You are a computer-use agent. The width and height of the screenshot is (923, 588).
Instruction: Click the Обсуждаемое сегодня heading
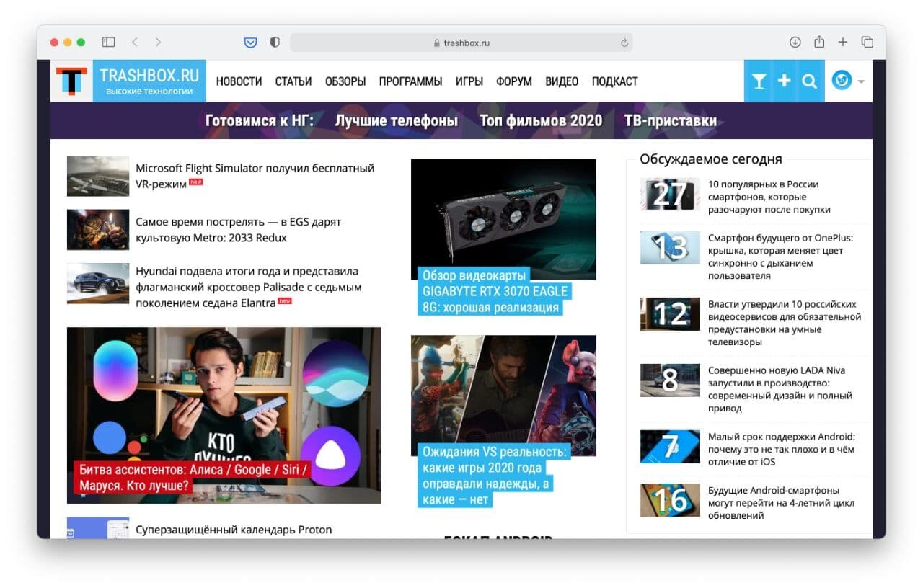pyautogui.click(x=711, y=159)
